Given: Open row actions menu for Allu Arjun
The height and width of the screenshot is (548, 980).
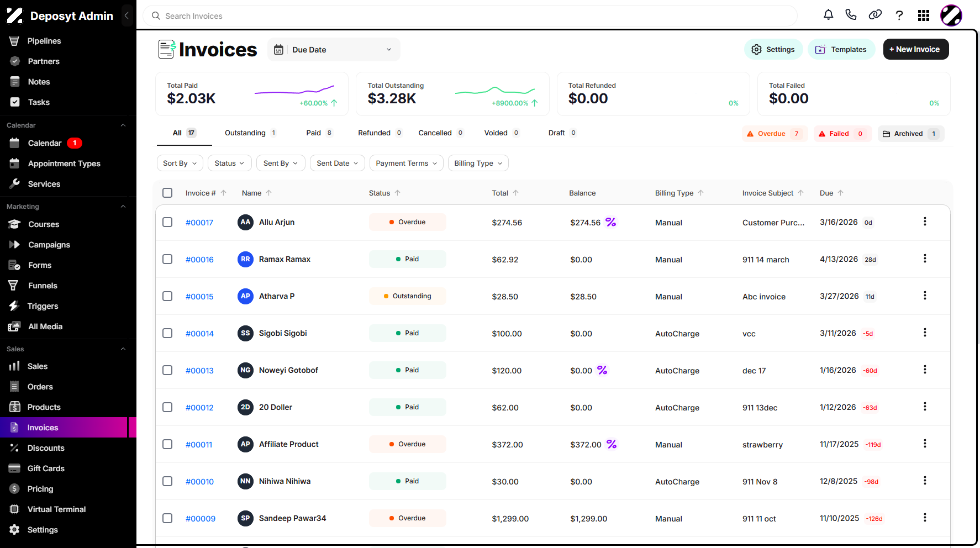Looking at the screenshot, I should [x=925, y=222].
